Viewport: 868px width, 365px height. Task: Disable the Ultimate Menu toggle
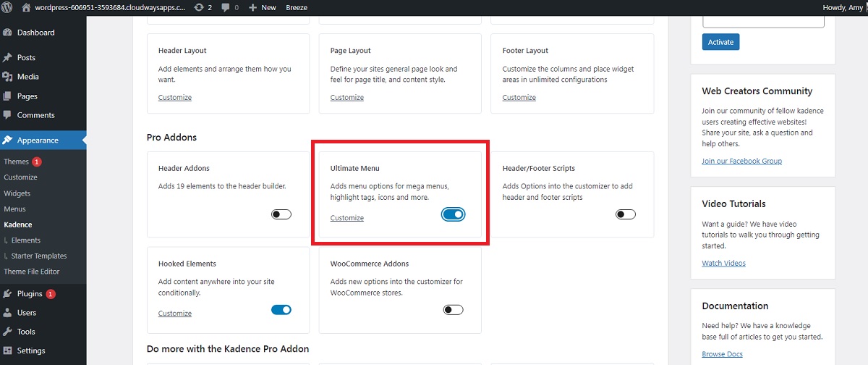(454, 214)
